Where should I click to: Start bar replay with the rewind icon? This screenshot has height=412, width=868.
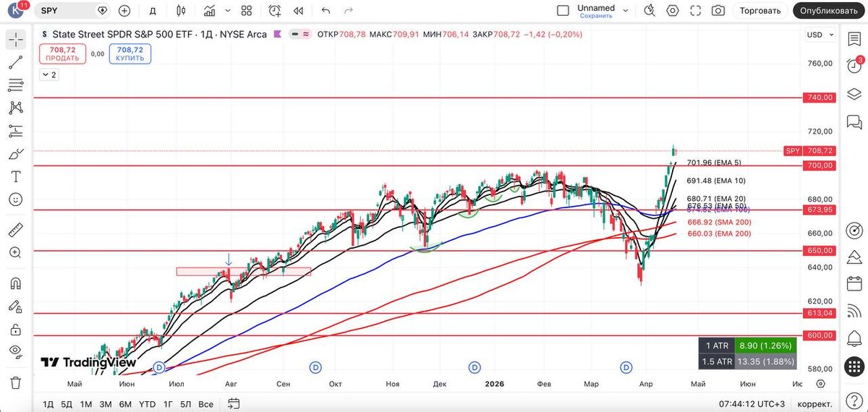click(x=298, y=11)
